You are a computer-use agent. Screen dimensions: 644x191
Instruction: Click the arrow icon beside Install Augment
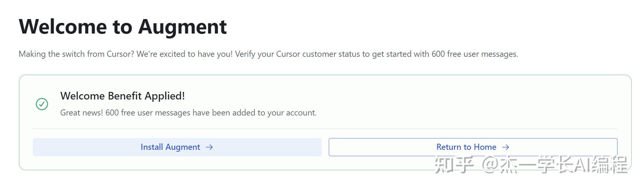point(209,147)
